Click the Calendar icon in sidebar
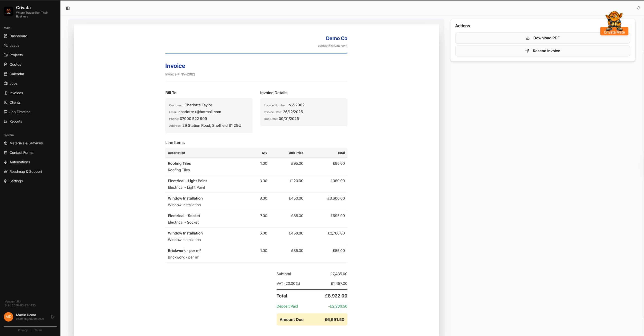The image size is (644, 336). click(x=6, y=74)
